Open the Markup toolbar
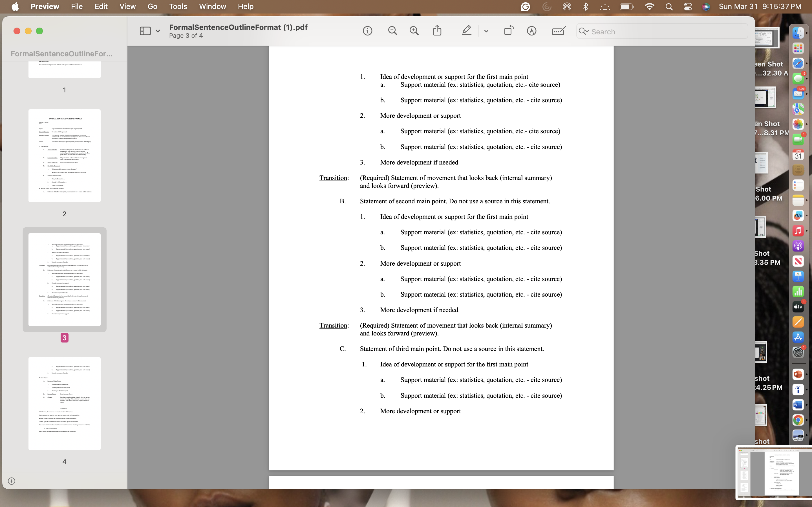Screen dimensions: 812x507 pos(531,31)
